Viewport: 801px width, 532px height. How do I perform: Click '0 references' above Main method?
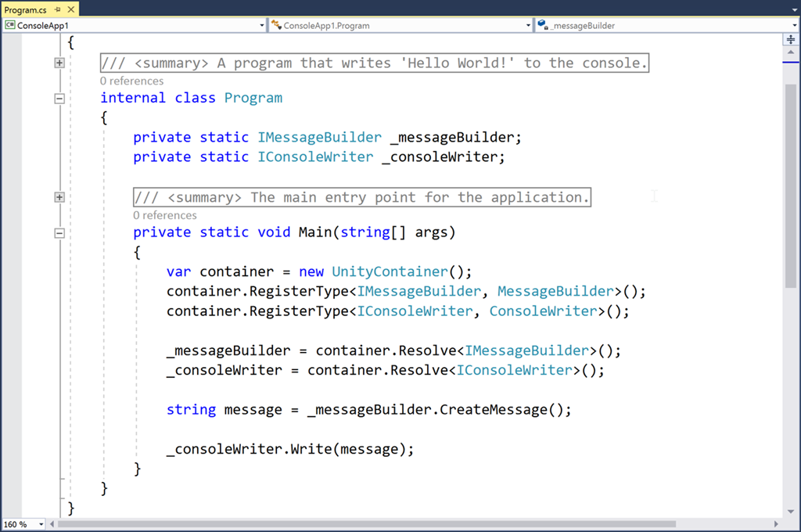(x=164, y=215)
